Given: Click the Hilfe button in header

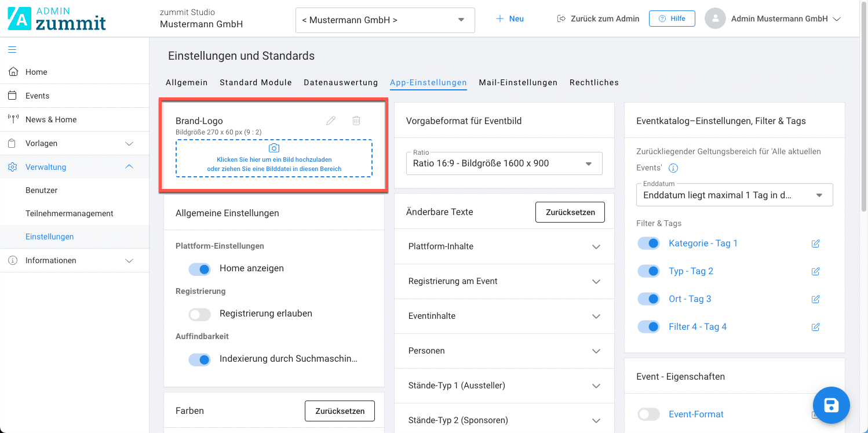Looking at the screenshot, I should point(672,19).
